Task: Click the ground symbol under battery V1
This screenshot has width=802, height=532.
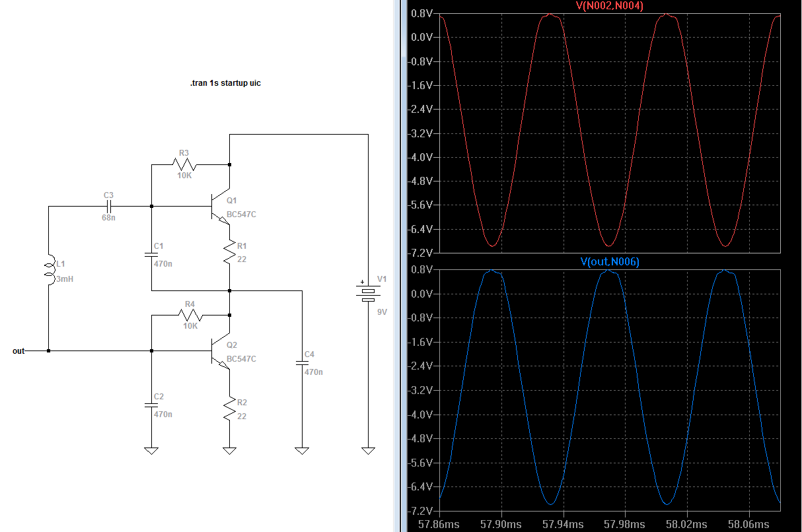Action: click(x=367, y=450)
